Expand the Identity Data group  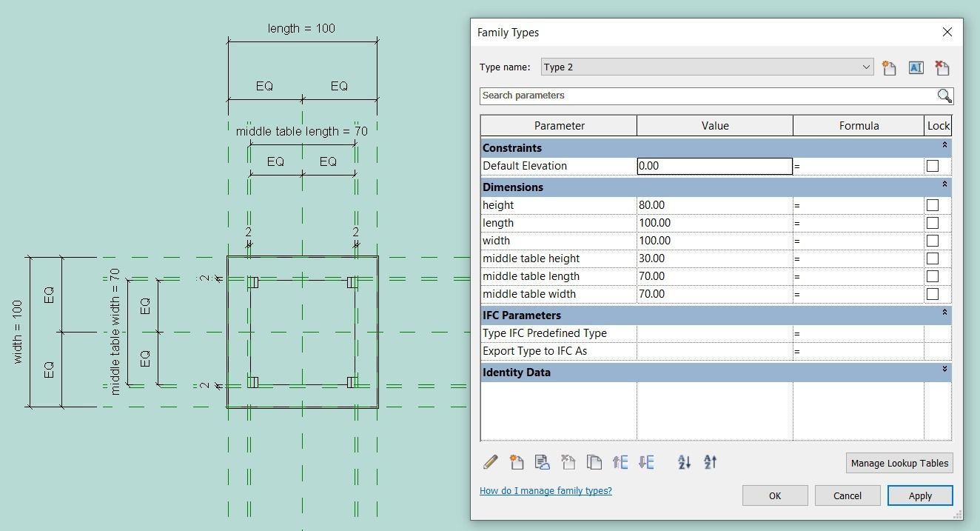click(944, 369)
